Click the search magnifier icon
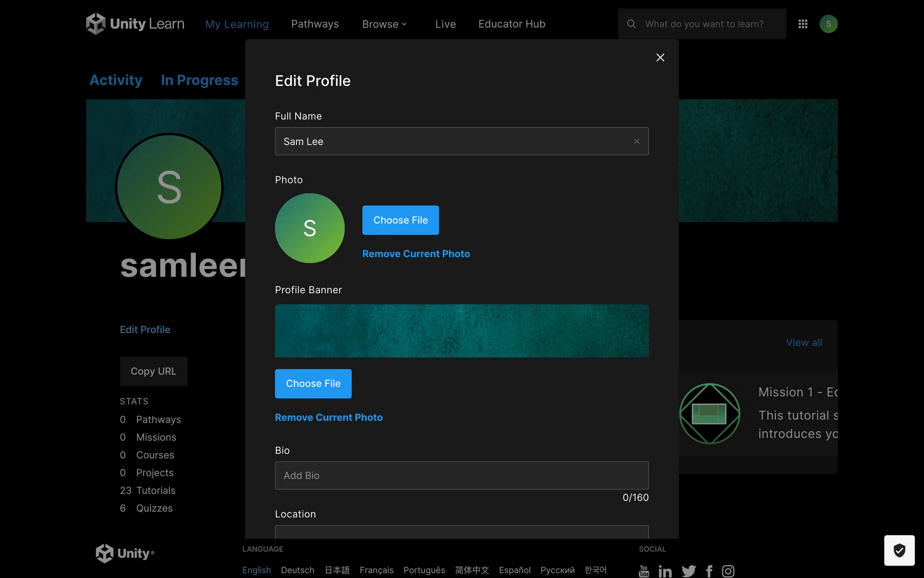This screenshot has width=924, height=578. pyautogui.click(x=631, y=24)
